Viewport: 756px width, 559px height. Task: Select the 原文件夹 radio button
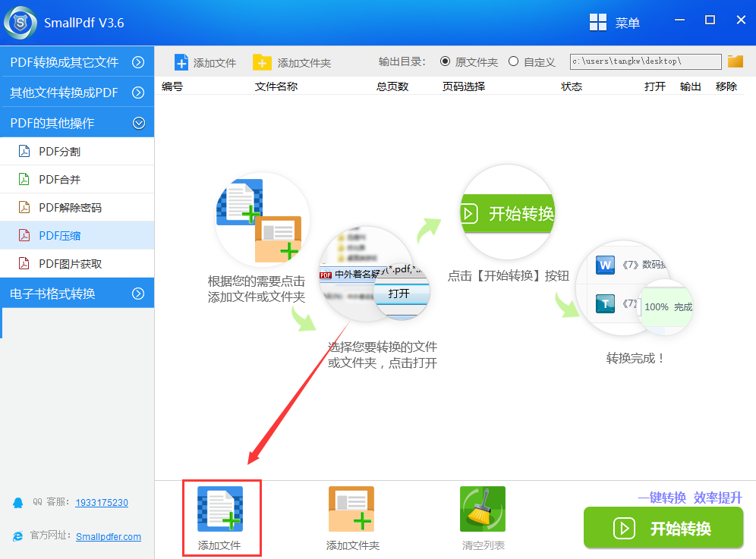coord(446,61)
